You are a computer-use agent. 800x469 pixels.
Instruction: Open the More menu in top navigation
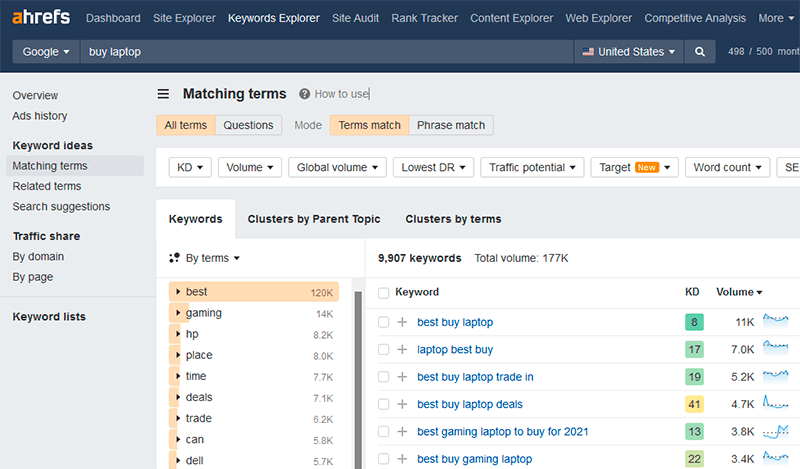pos(776,18)
